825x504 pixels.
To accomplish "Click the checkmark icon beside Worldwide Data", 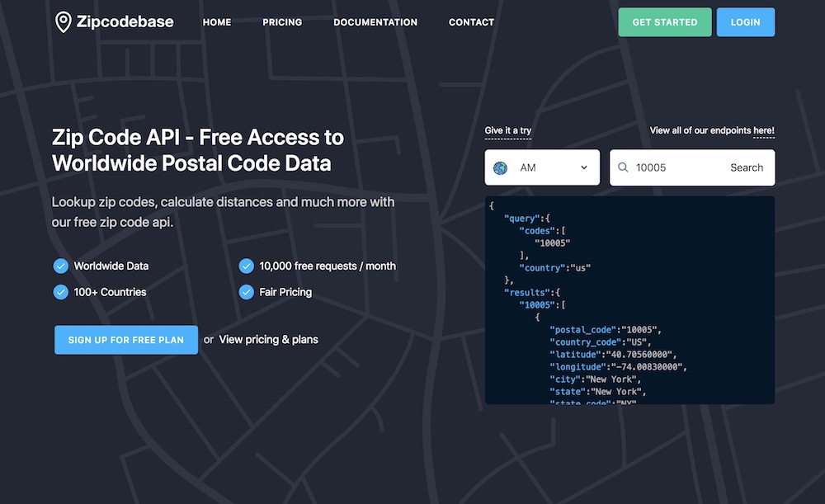I will (60, 266).
